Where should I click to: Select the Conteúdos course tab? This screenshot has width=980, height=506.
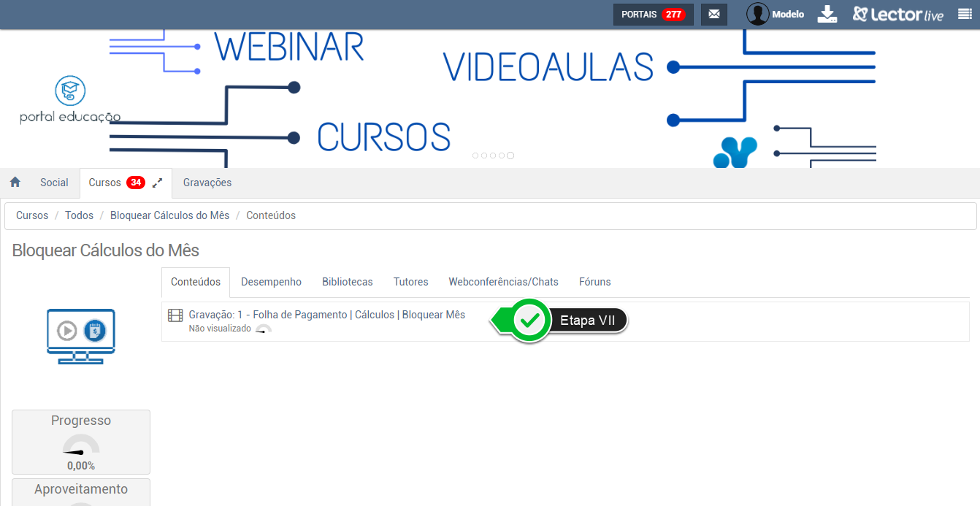tap(196, 282)
